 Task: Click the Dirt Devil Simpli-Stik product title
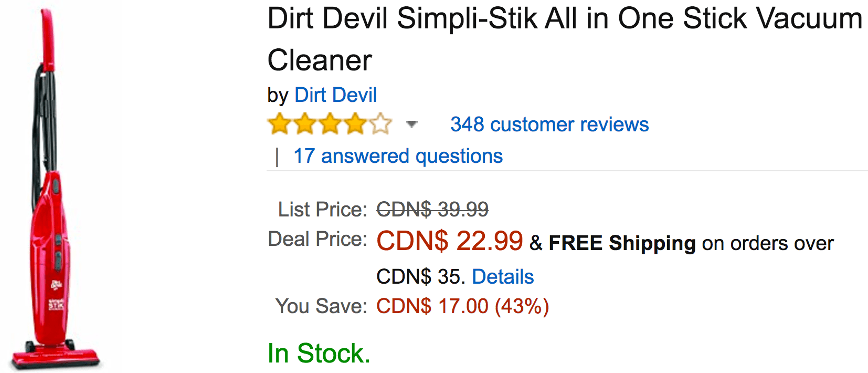(x=565, y=39)
